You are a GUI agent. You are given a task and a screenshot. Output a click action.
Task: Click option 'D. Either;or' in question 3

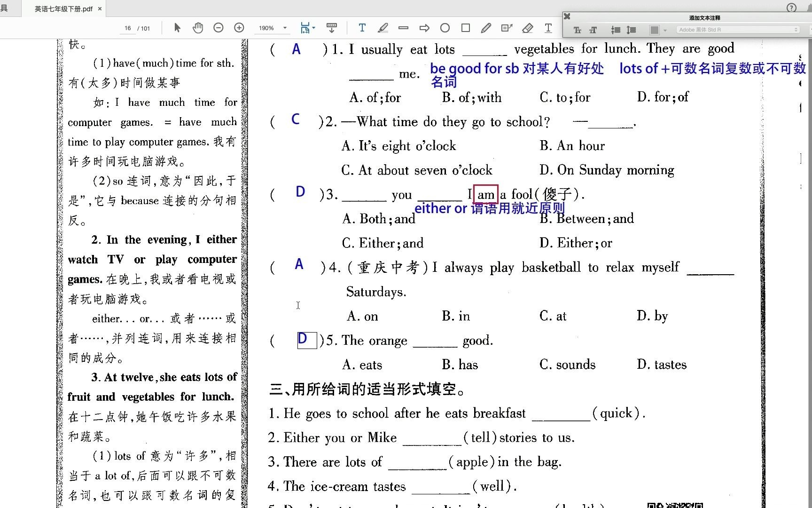576,243
